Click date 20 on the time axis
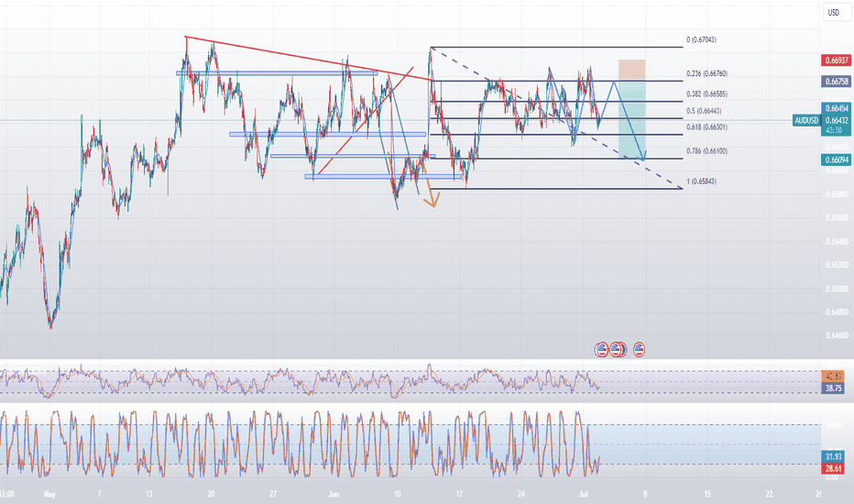 pyautogui.click(x=211, y=494)
